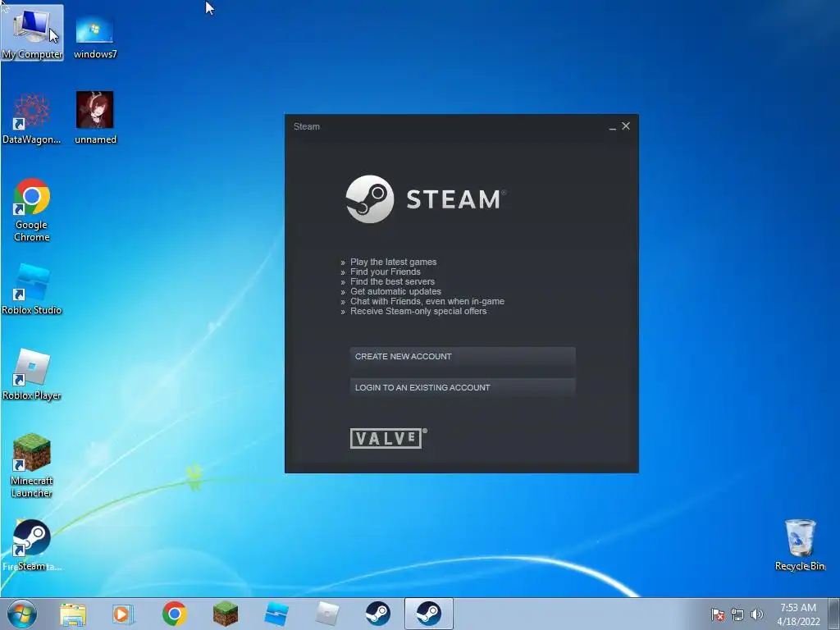Screen dimensions: 840x630
Task: Launch Windows Media Player from taskbar
Action: click(x=123, y=614)
